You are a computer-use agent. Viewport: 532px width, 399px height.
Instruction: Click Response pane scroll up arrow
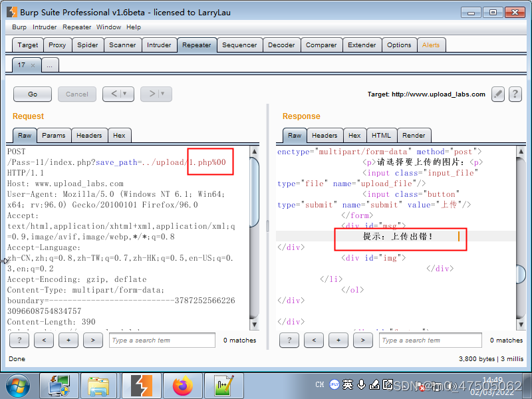coord(521,152)
